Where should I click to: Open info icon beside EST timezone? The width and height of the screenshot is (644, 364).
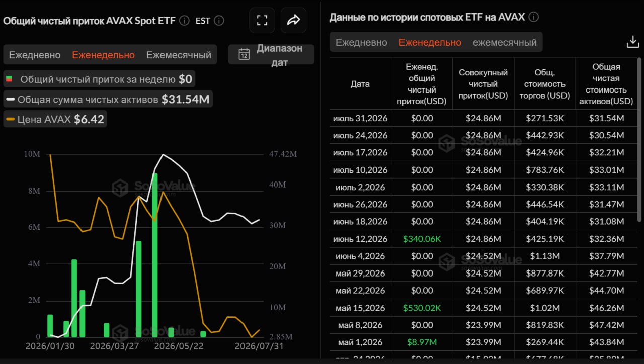(x=219, y=21)
